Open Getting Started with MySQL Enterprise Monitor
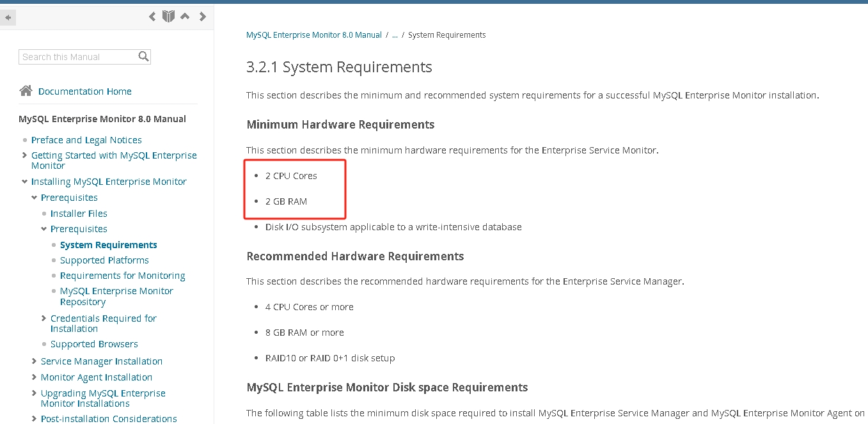The height and width of the screenshot is (424, 868). 114,161
